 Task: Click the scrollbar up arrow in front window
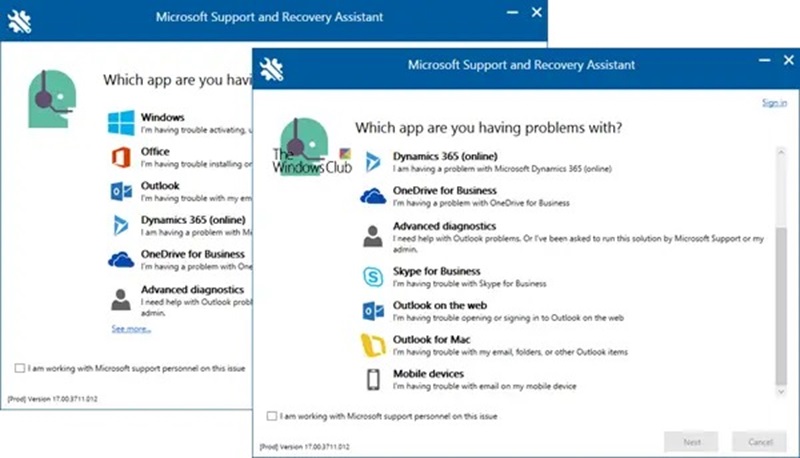coord(781,151)
